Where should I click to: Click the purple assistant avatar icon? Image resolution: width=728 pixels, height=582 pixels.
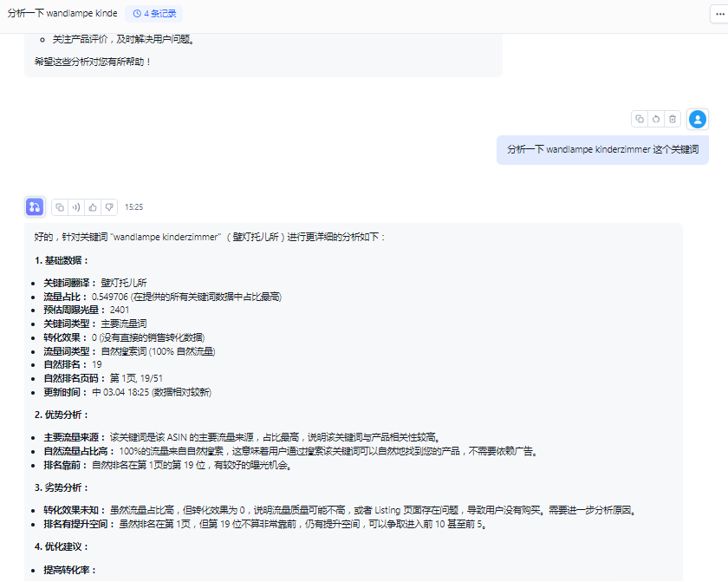(35, 207)
